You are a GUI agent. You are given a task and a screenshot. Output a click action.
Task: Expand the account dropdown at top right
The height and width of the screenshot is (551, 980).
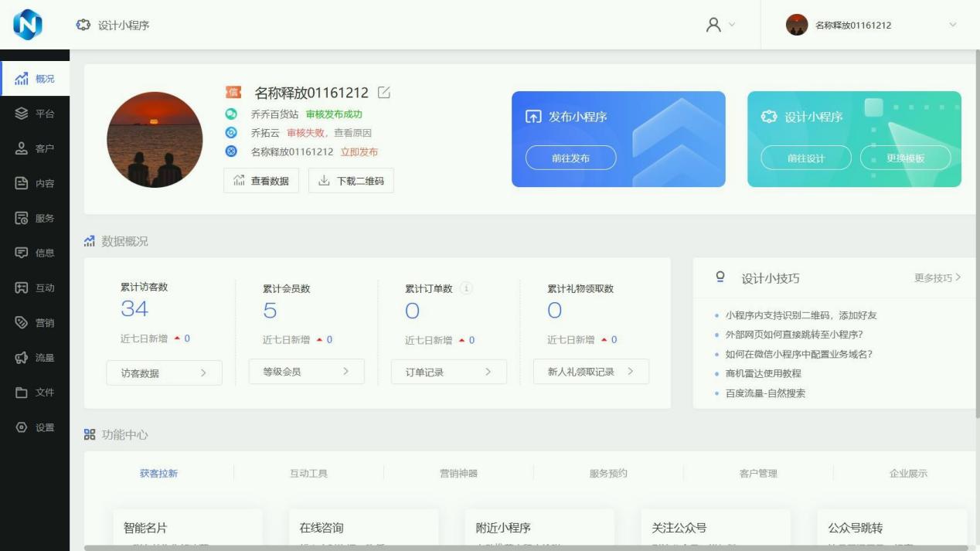tap(952, 25)
